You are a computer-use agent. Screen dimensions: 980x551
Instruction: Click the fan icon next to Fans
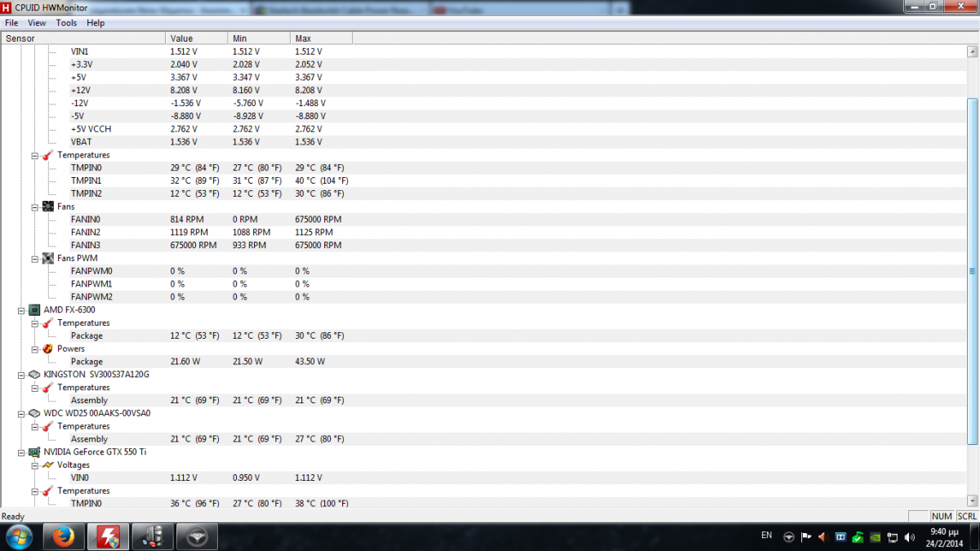click(47, 207)
